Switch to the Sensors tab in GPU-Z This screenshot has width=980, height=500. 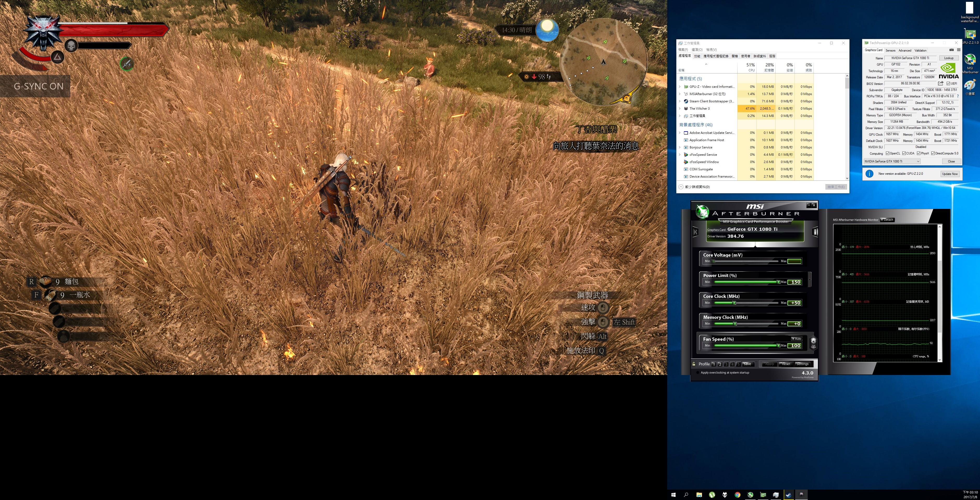(x=890, y=50)
